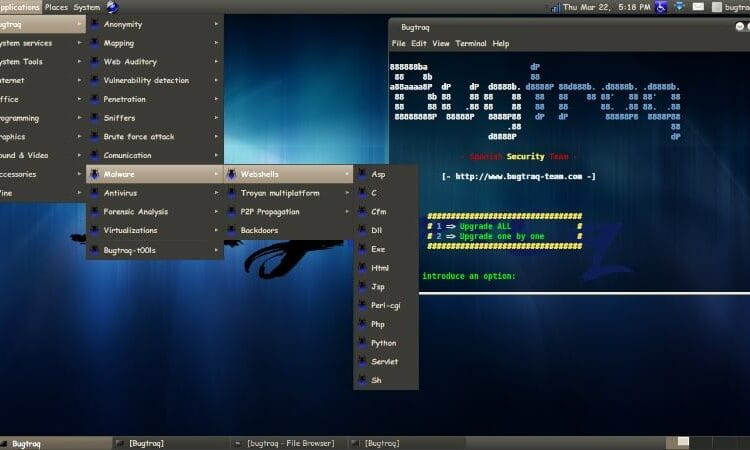Click the icon beside Vulnerability detection
Image resolution: width=750 pixels, height=450 pixels.
point(95,80)
